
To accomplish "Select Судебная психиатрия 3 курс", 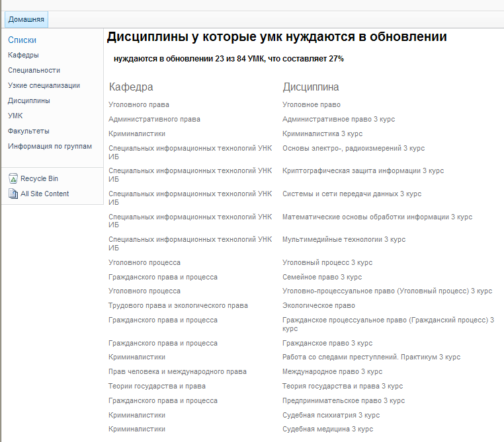I will (x=331, y=415).
